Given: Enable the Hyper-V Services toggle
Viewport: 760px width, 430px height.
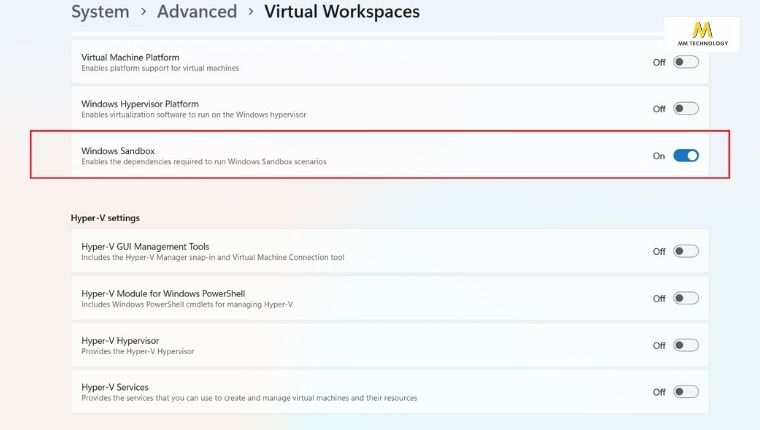Looking at the screenshot, I should coord(686,392).
